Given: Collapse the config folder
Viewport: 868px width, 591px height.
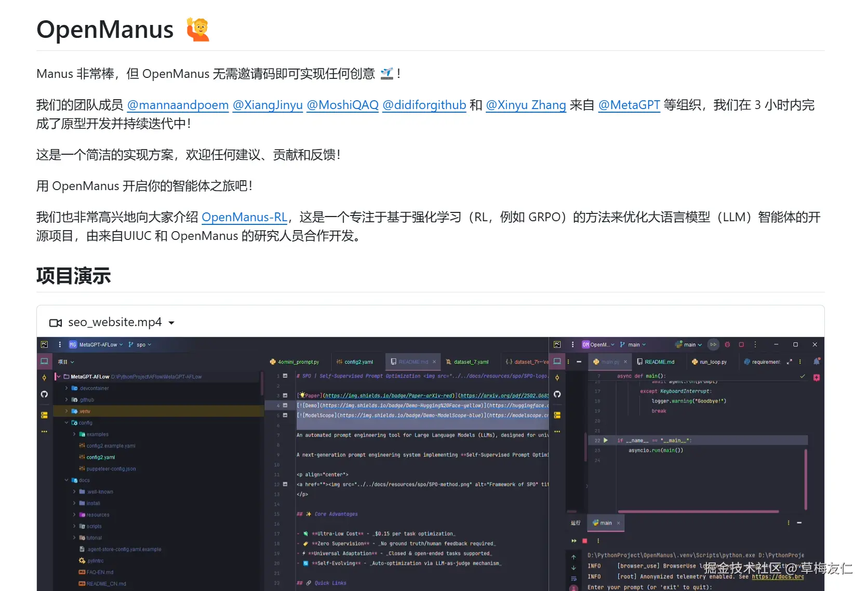Looking at the screenshot, I should pos(66,423).
